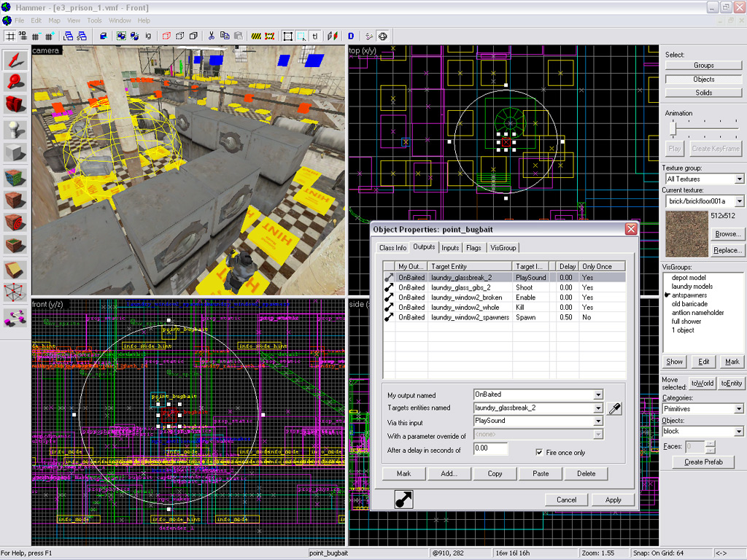
Task: Open the Vertex manipulation tool
Action: click(x=15, y=293)
